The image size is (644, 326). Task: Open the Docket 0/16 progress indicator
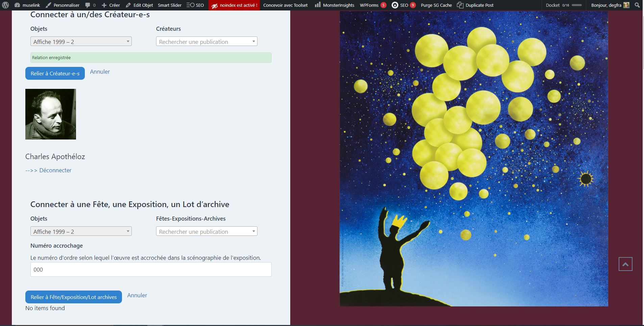tap(564, 5)
